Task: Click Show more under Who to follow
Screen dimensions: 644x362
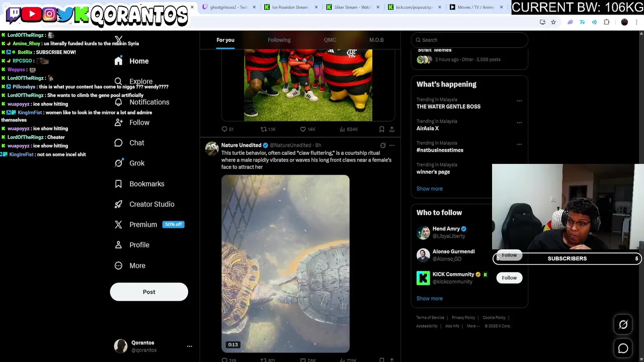Action: pos(429,299)
